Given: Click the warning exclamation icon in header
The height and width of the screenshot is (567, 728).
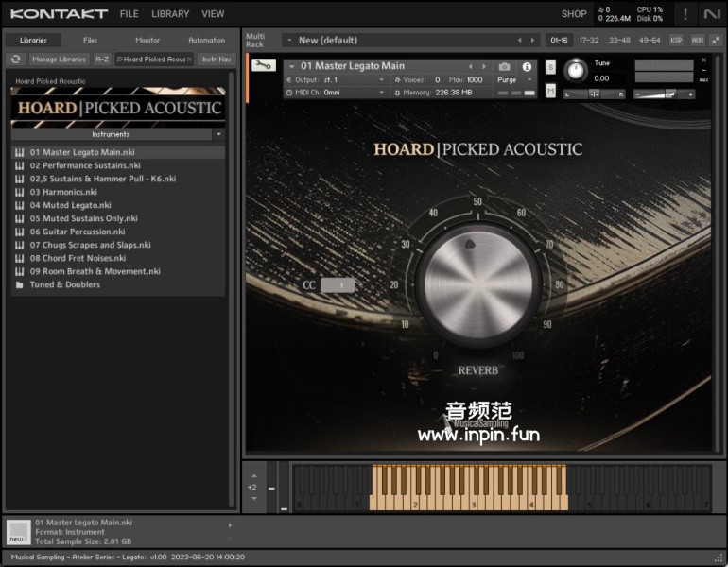Looking at the screenshot, I should 685,13.
